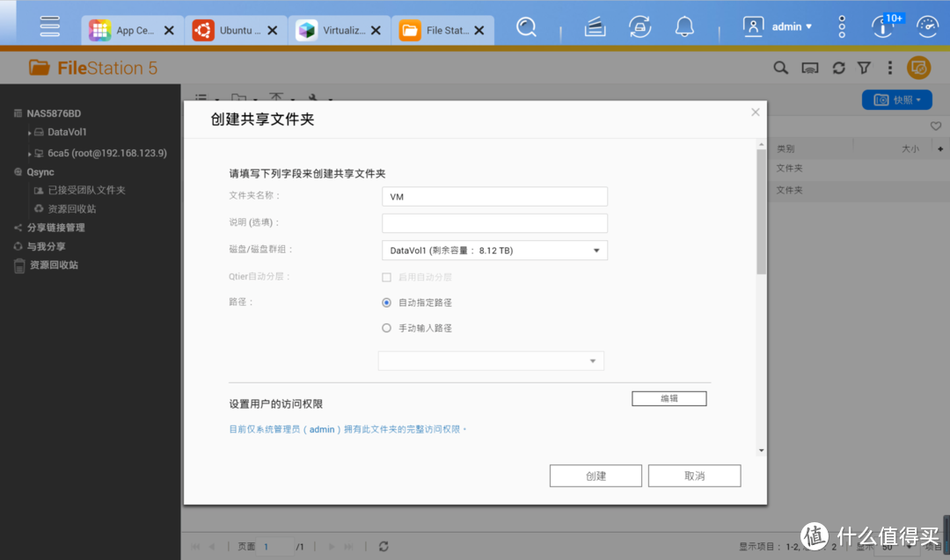
Task: Close the Virtualization tab
Action: pyautogui.click(x=376, y=30)
